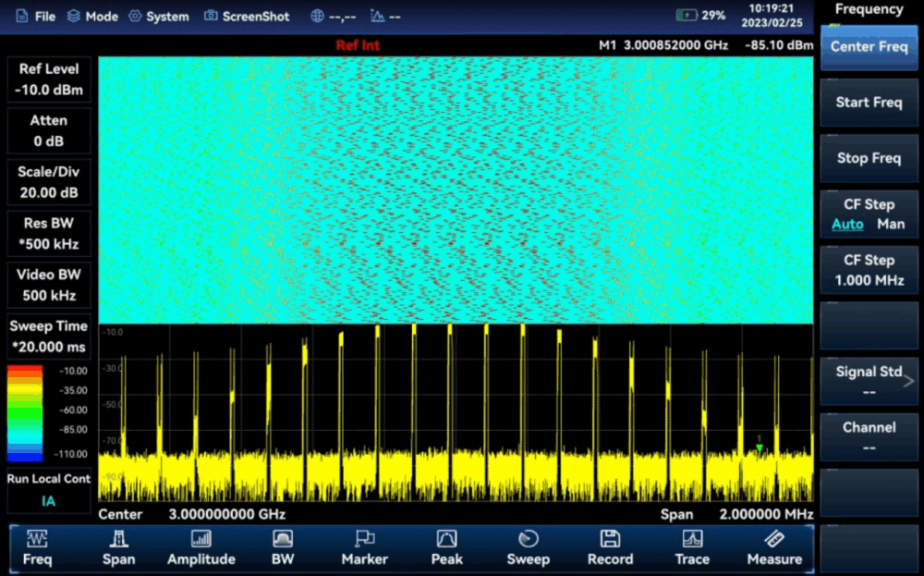
Task: Open the Trace icon
Action: pyautogui.click(x=692, y=539)
